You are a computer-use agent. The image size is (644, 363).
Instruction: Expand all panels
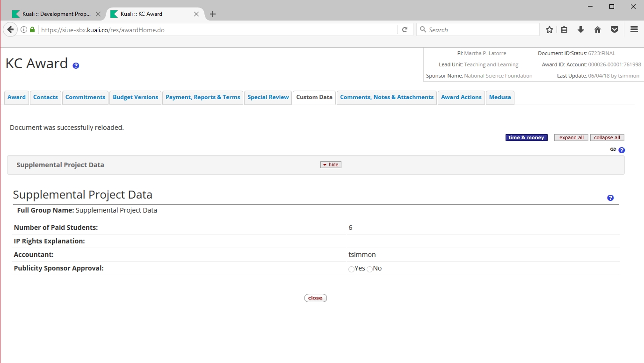tap(571, 138)
